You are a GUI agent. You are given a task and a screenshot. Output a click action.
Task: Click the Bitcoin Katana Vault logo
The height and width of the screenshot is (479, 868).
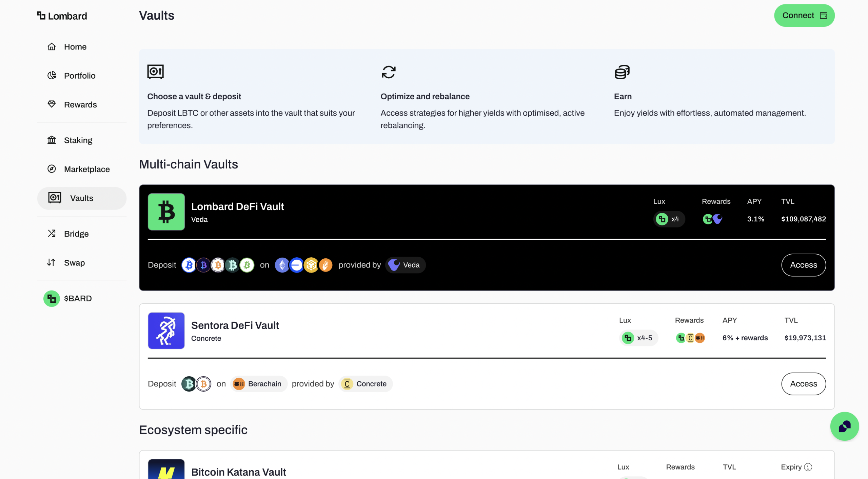[166, 469]
